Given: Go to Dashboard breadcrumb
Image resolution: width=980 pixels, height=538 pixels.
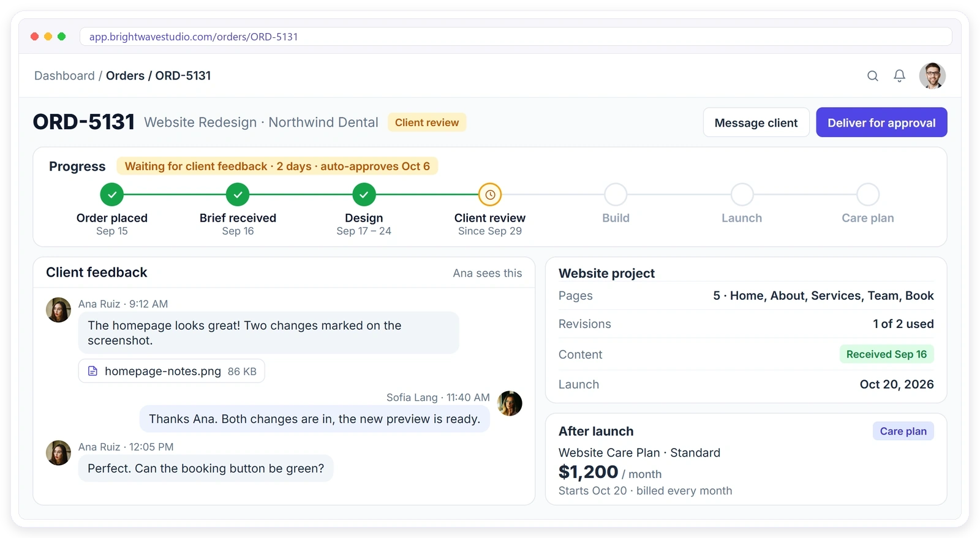Looking at the screenshot, I should 64,76.
